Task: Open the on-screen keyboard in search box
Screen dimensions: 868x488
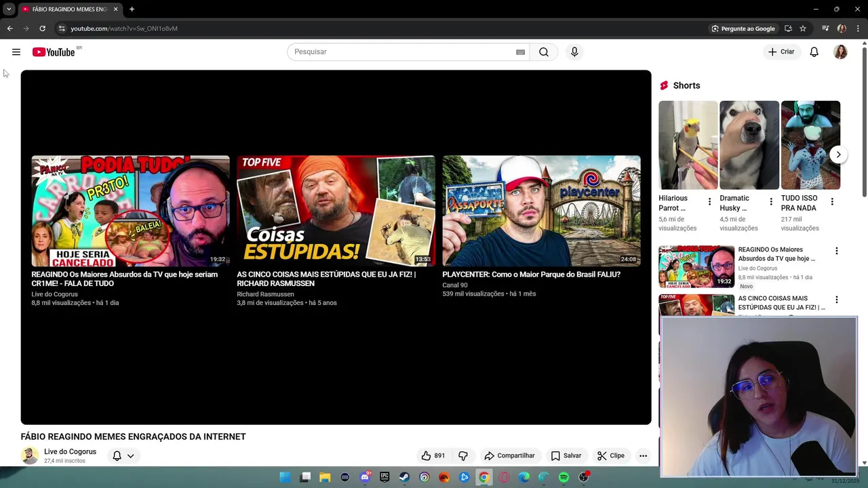Action: coord(520,52)
